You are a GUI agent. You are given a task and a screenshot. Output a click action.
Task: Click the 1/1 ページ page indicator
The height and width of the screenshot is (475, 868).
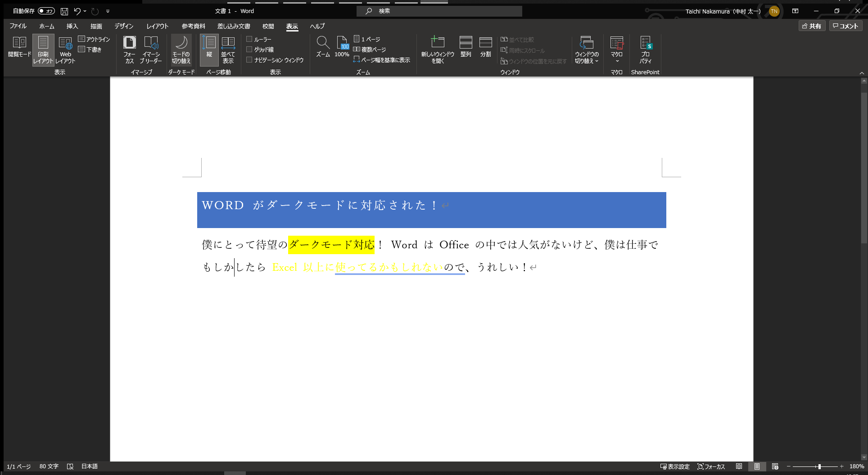19,466
